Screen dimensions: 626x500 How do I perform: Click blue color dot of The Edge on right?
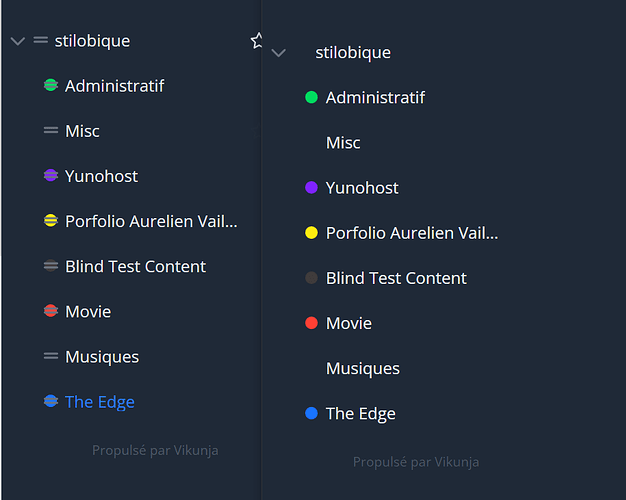(311, 413)
